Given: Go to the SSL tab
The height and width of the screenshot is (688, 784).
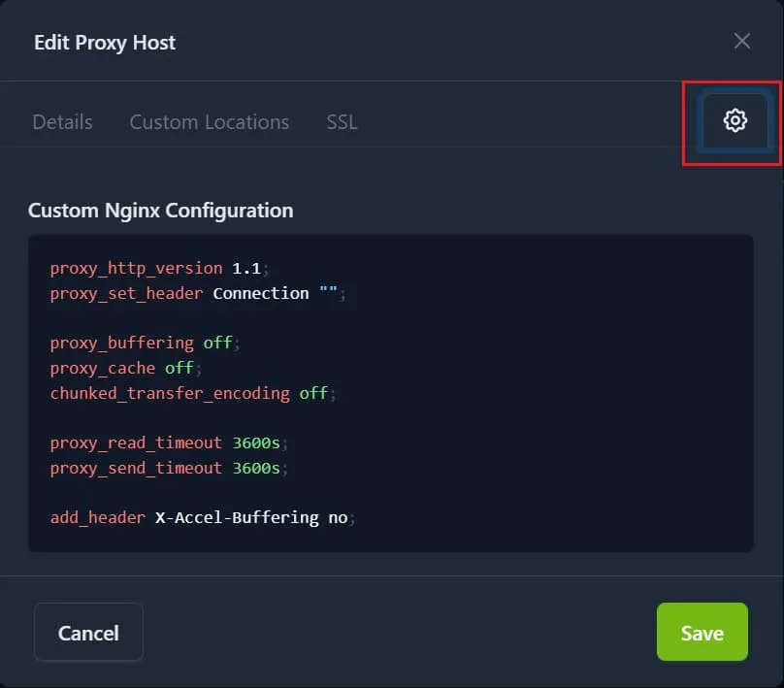Looking at the screenshot, I should tap(342, 122).
